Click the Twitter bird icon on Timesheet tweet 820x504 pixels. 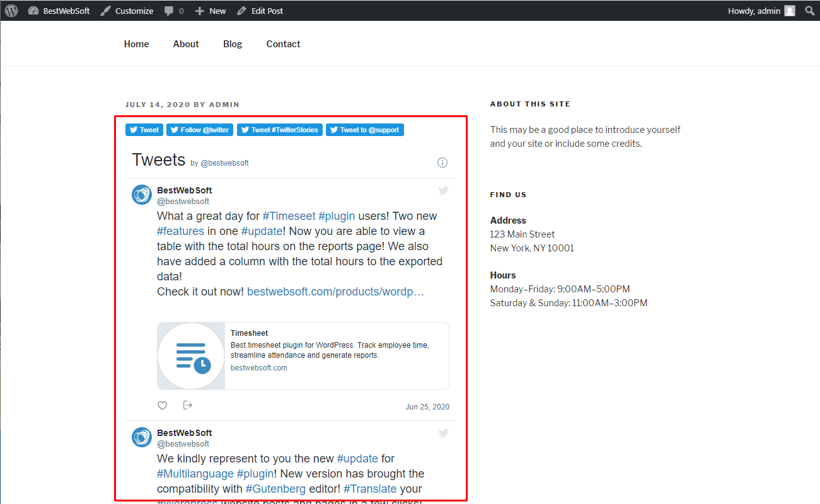[443, 190]
